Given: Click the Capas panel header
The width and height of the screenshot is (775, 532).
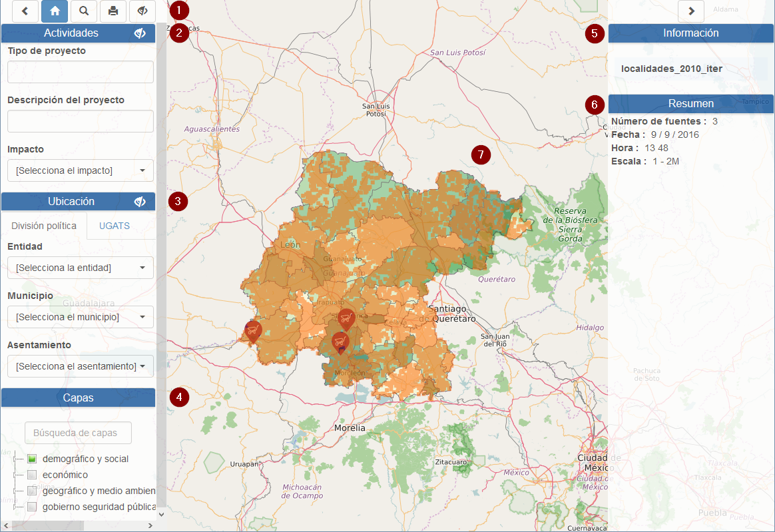Looking at the screenshot, I should 78,398.
